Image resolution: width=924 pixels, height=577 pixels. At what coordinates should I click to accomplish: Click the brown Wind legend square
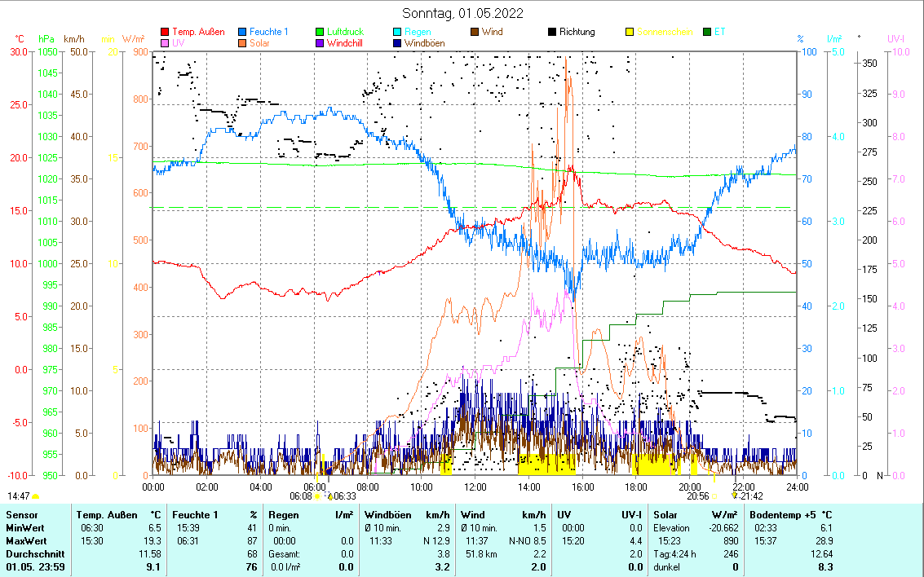coord(475,33)
